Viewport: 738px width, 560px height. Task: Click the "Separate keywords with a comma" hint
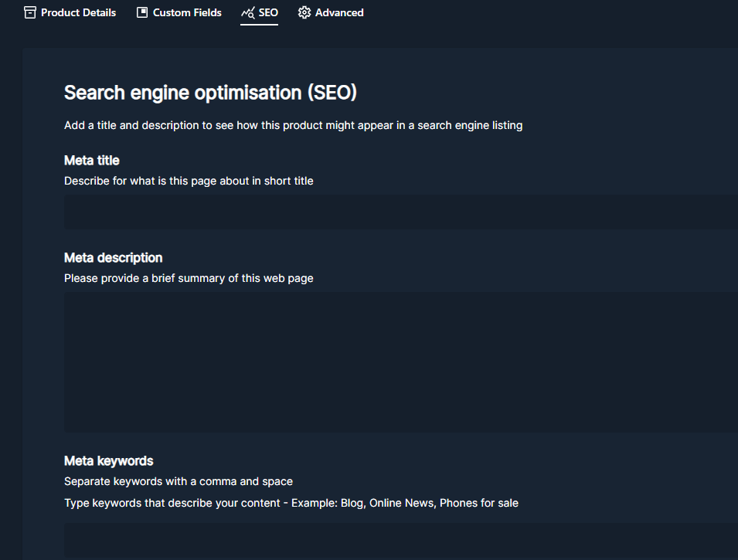[179, 481]
